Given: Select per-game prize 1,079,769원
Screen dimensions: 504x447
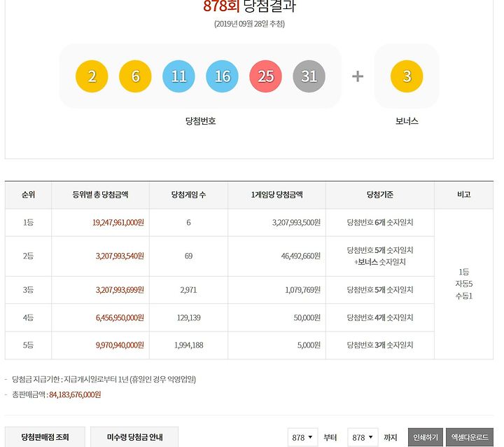Looking at the screenshot, I should click(x=302, y=289).
